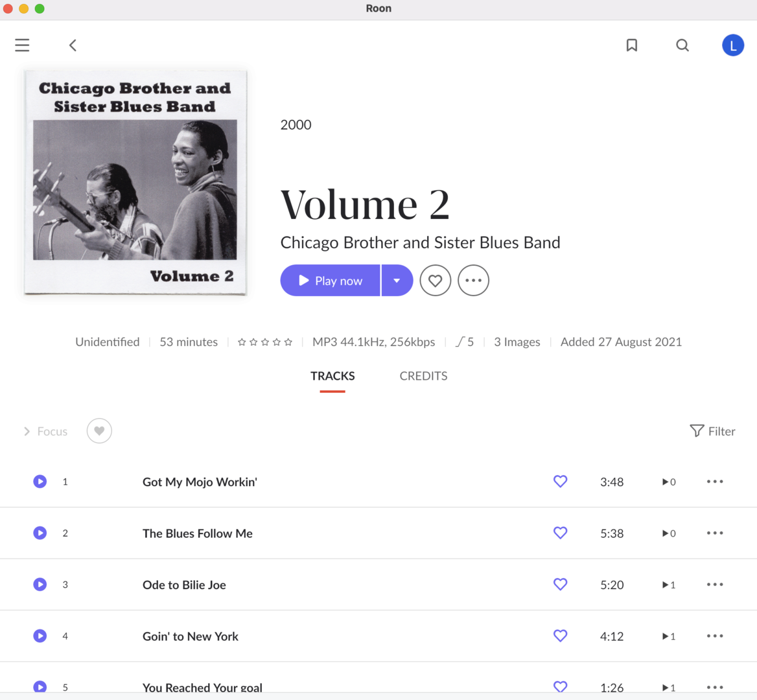The width and height of the screenshot is (757, 700).
Task: Open more options for Got My Mojo Workin'
Action: 715,482
